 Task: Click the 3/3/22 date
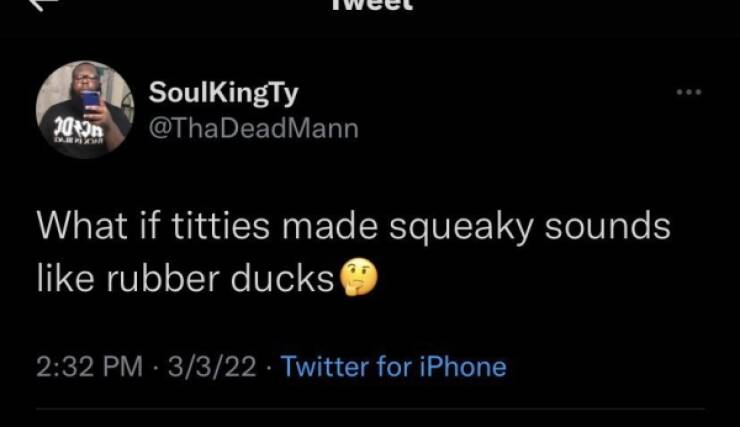213,367
